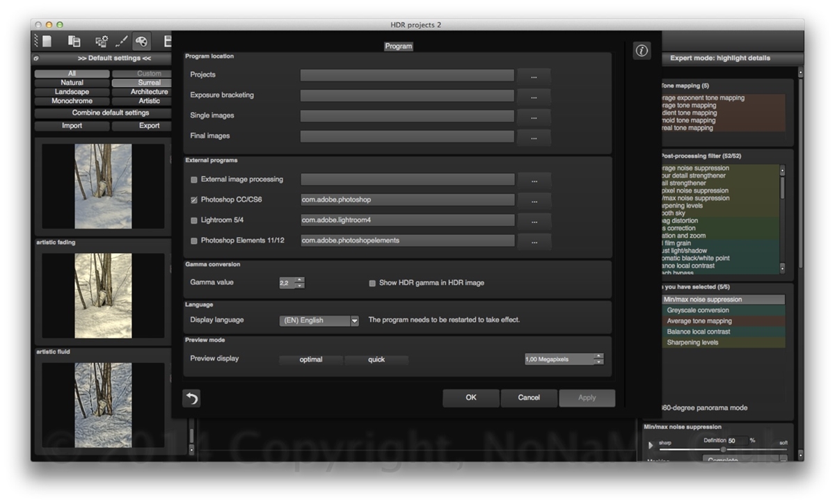Click the Exposure bracketing path field
This screenshot has height=504, width=835.
407,95
